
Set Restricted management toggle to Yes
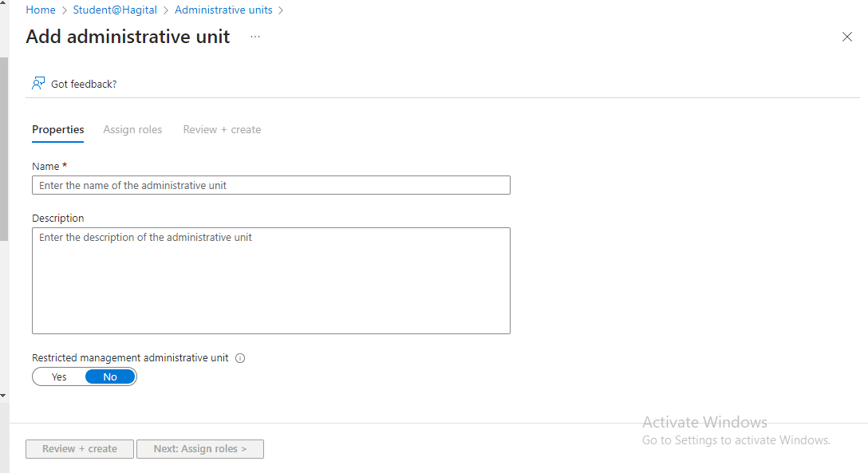(x=59, y=376)
